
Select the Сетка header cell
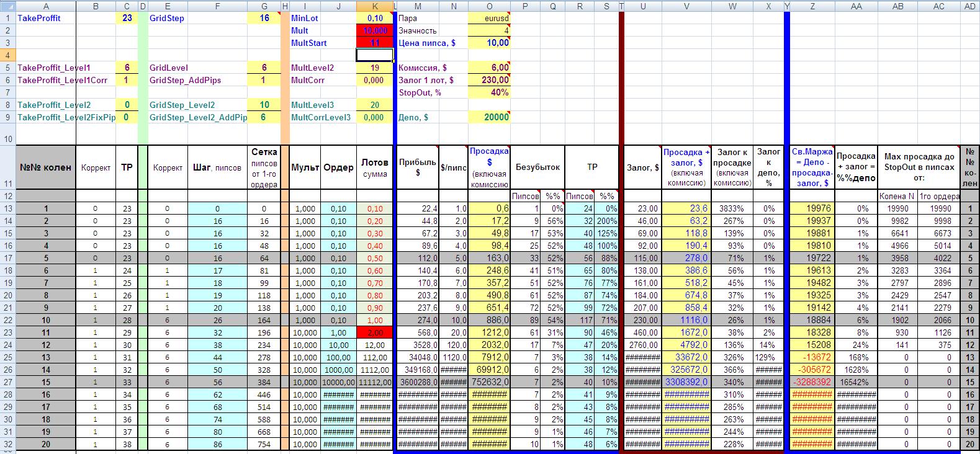coord(264,167)
